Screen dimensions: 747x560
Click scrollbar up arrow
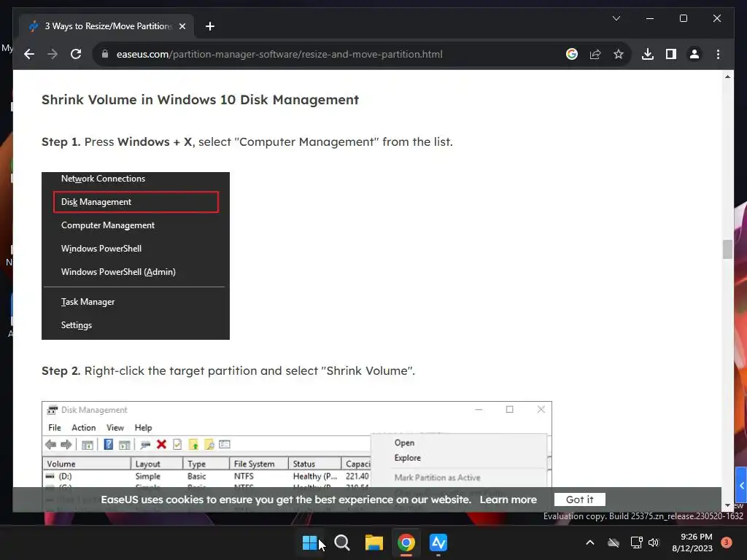click(x=727, y=76)
